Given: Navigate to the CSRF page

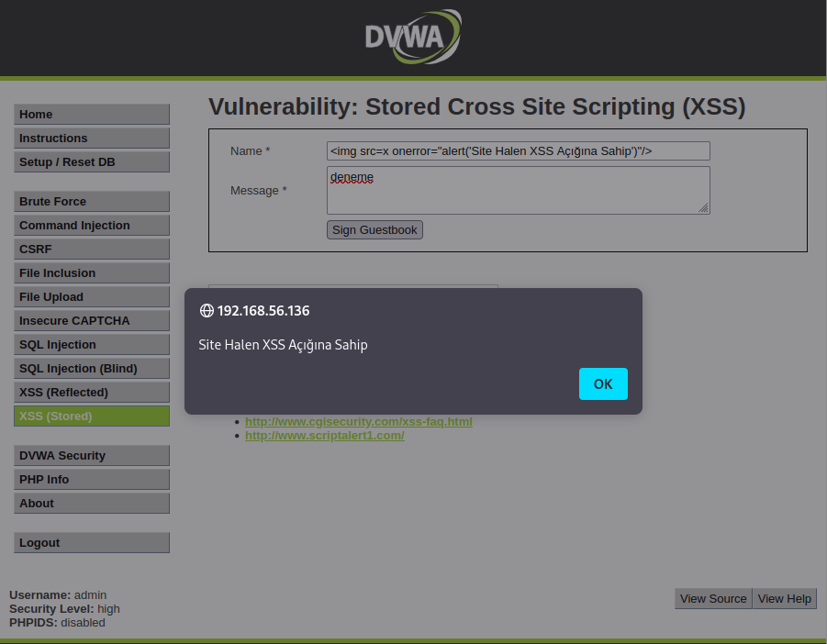Looking at the screenshot, I should click(92, 249).
